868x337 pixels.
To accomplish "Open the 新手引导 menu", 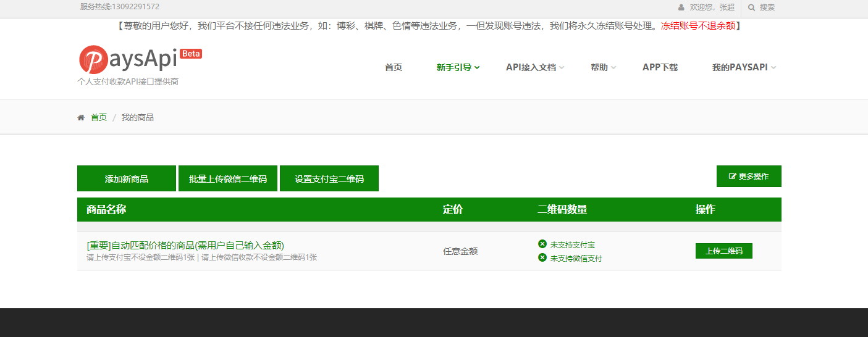I will (x=454, y=67).
